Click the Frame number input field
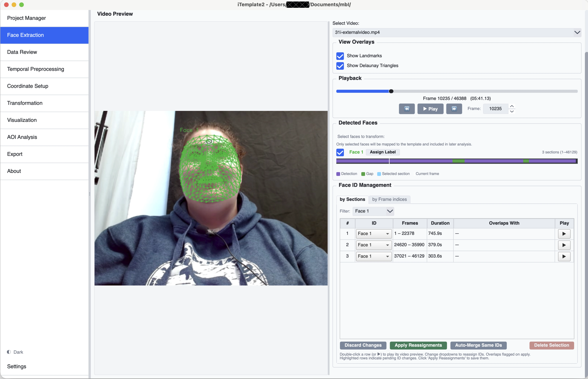 coord(495,109)
